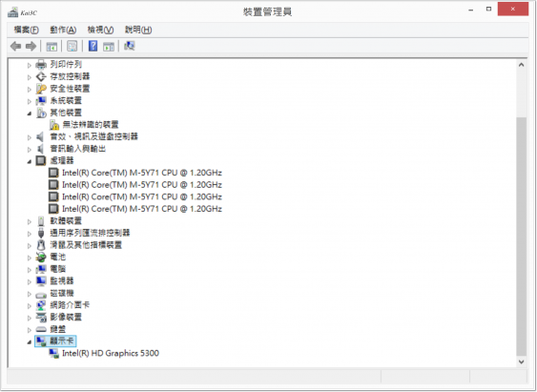Click the Forward arrow toolbar icon
Viewport: 537px width, 392px height.
(31, 46)
